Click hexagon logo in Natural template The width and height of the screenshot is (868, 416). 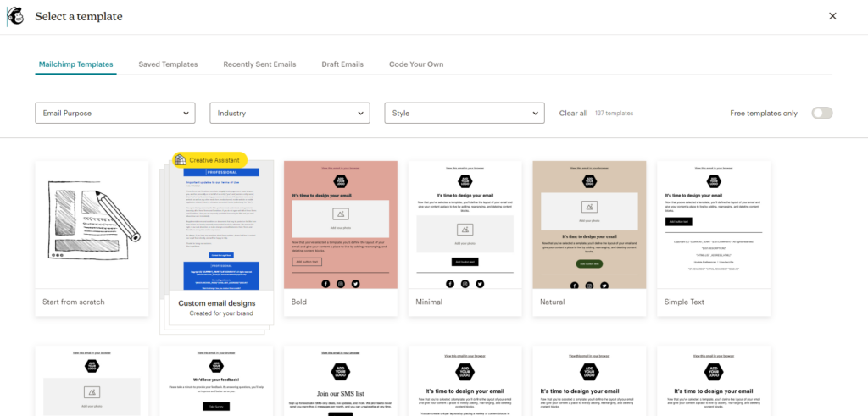pyautogui.click(x=590, y=181)
